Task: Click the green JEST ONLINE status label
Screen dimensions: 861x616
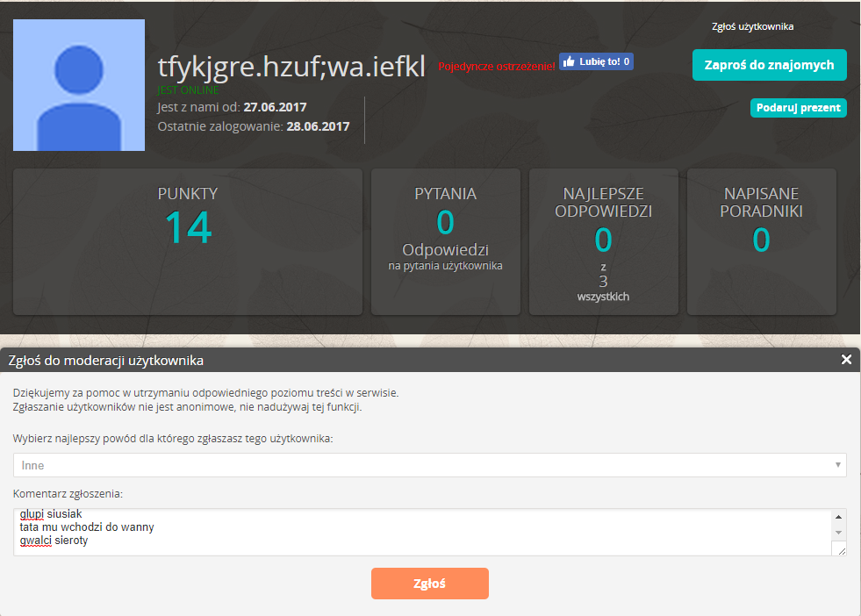Action: [x=188, y=90]
